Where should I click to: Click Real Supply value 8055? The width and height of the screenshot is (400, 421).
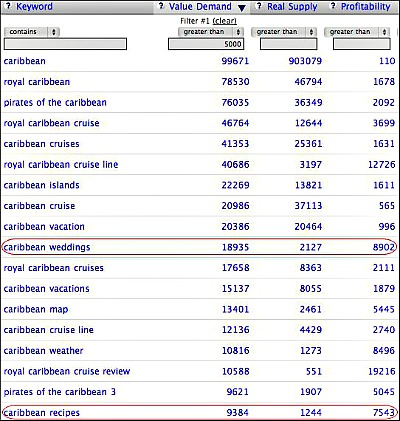click(311, 288)
